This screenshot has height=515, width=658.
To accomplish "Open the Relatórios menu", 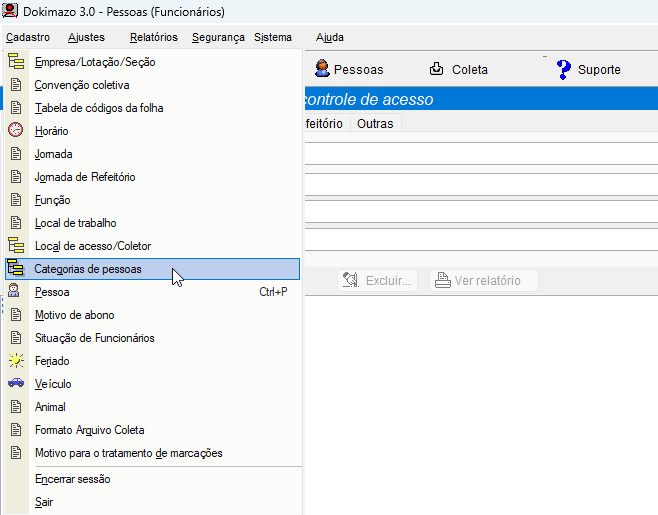I will (x=153, y=37).
